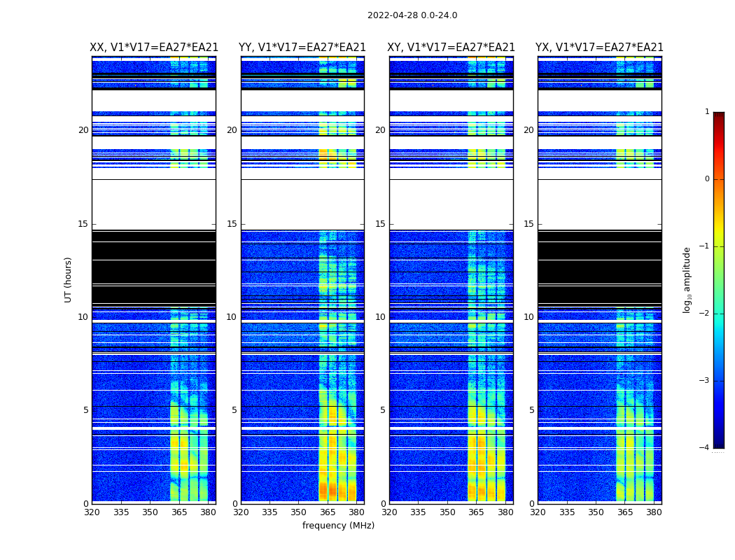Screen dimensions: 735x560
Task: Click the YX panel title text
Action: (x=599, y=48)
